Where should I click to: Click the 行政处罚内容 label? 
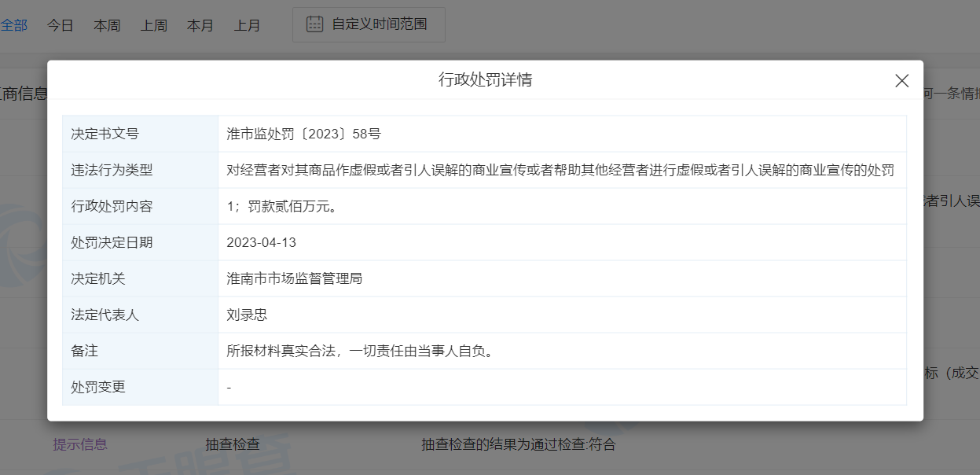tap(112, 206)
